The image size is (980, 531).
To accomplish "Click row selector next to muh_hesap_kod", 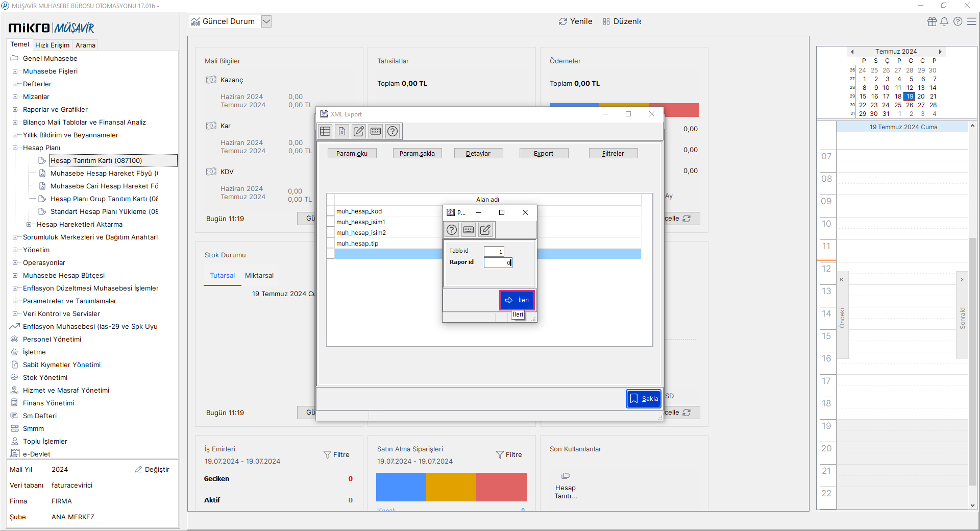I will click(330, 211).
